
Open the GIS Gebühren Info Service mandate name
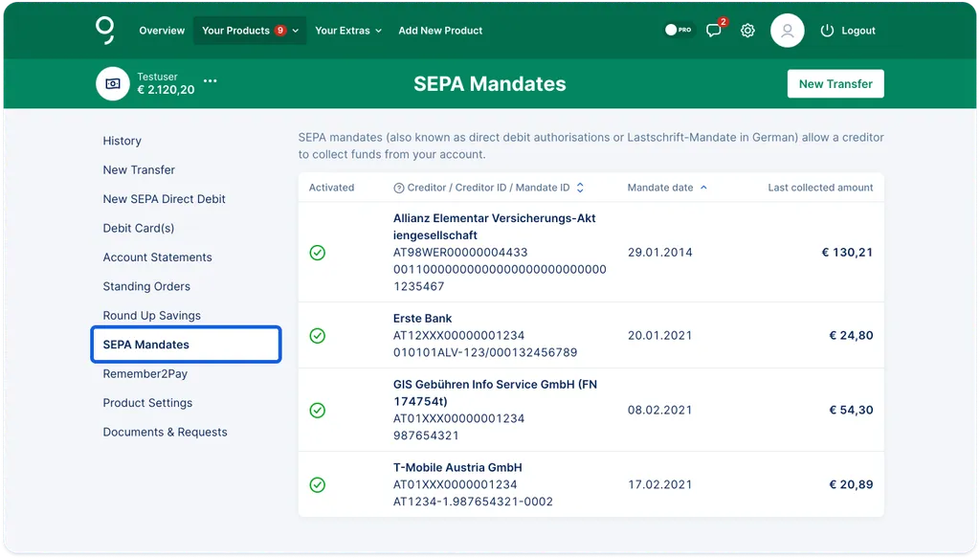pyautogui.click(x=495, y=393)
